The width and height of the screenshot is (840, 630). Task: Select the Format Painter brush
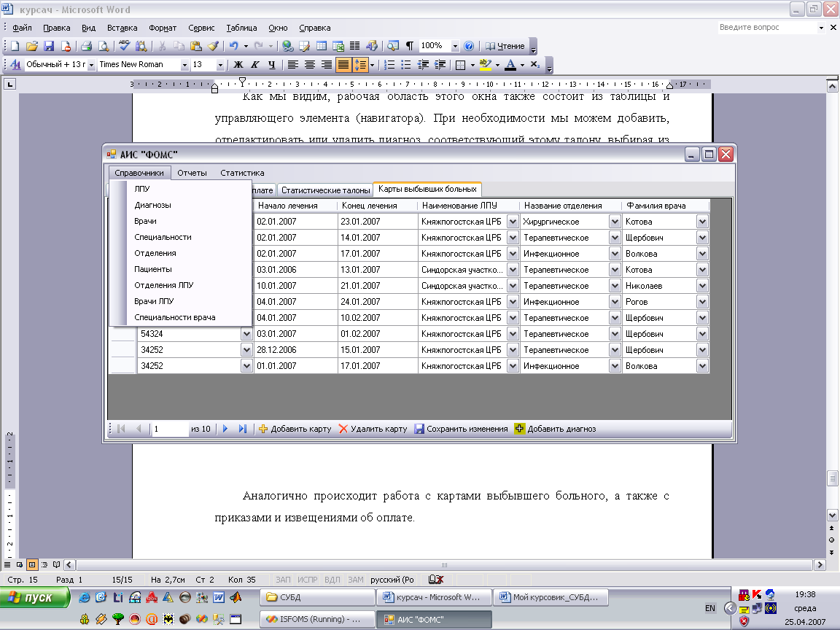[x=213, y=46]
